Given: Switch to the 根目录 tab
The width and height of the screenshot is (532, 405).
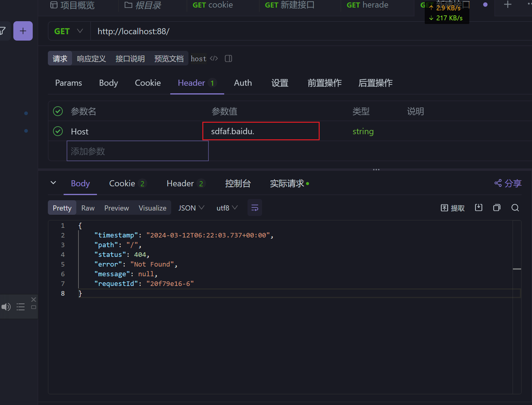Looking at the screenshot, I should tap(143, 5).
